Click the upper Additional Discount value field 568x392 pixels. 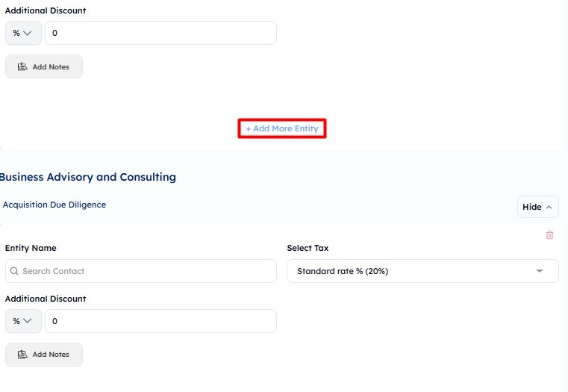tap(160, 33)
